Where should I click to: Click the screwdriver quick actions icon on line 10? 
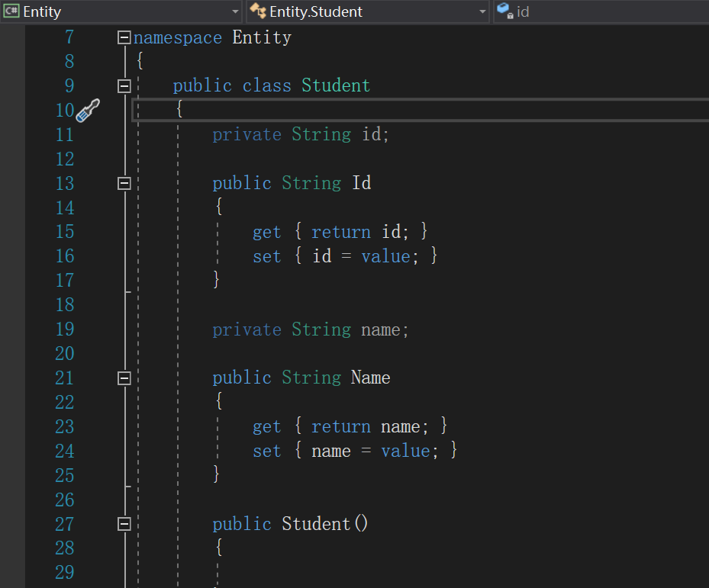coord(88,111)
